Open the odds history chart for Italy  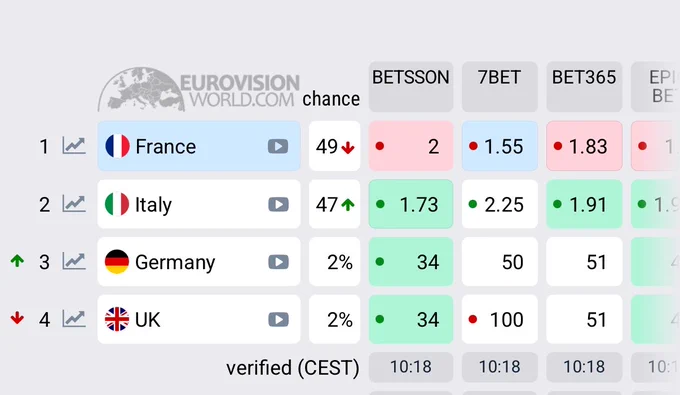pos(74,204)
